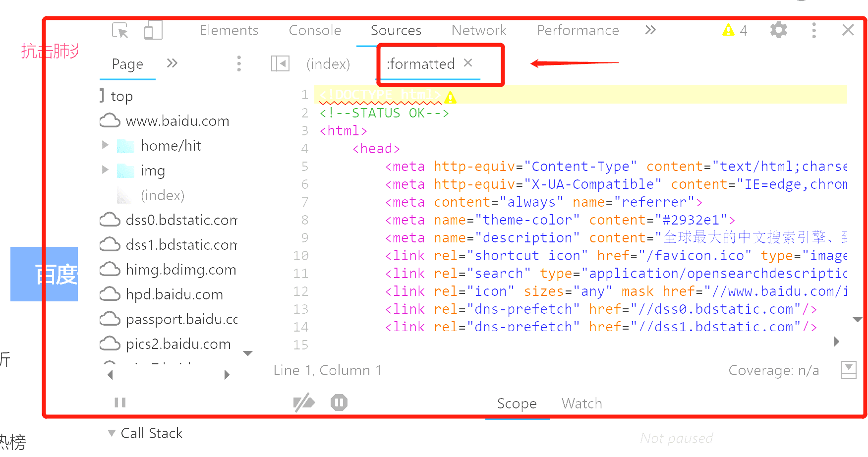Select the Page navigator tab
The image size is (868, 457).
127,64
